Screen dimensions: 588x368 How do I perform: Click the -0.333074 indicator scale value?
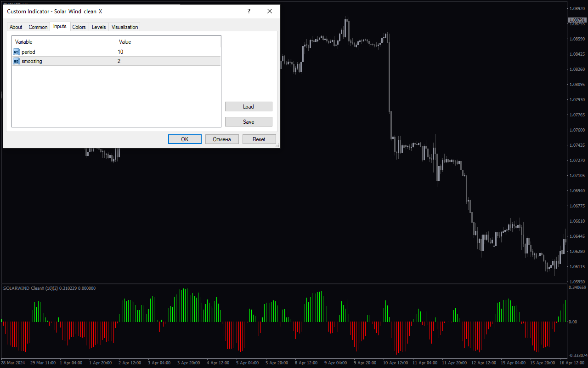click(577, 356)
